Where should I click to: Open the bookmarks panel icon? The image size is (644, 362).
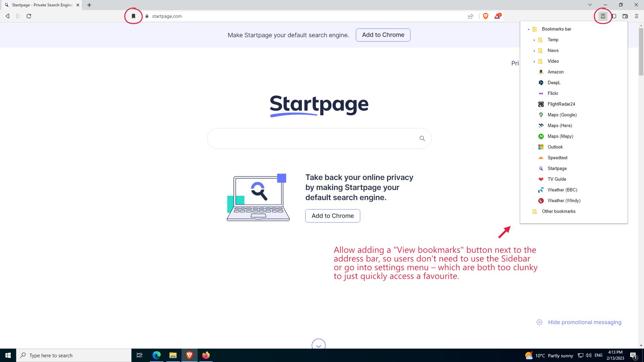point(603,16)
